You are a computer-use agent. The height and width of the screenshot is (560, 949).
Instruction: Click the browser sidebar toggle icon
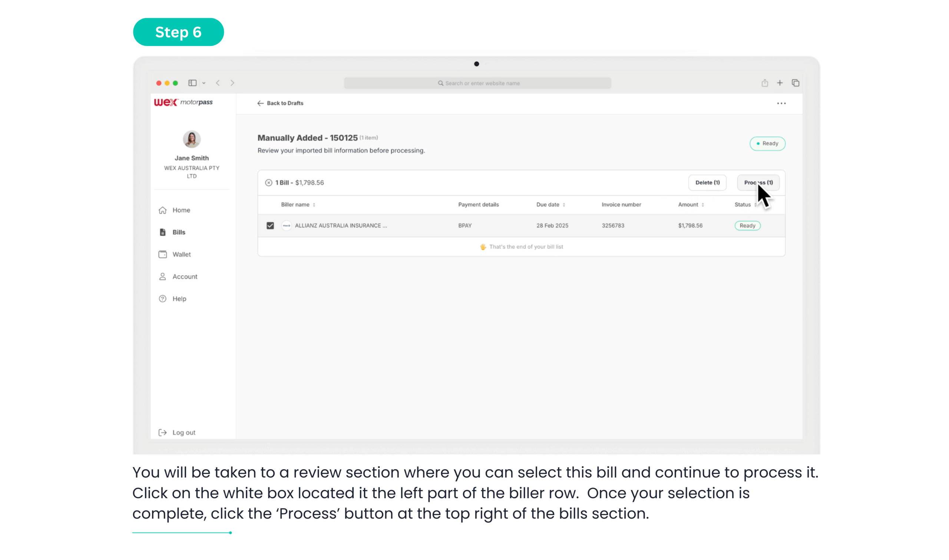coord(192,83)
